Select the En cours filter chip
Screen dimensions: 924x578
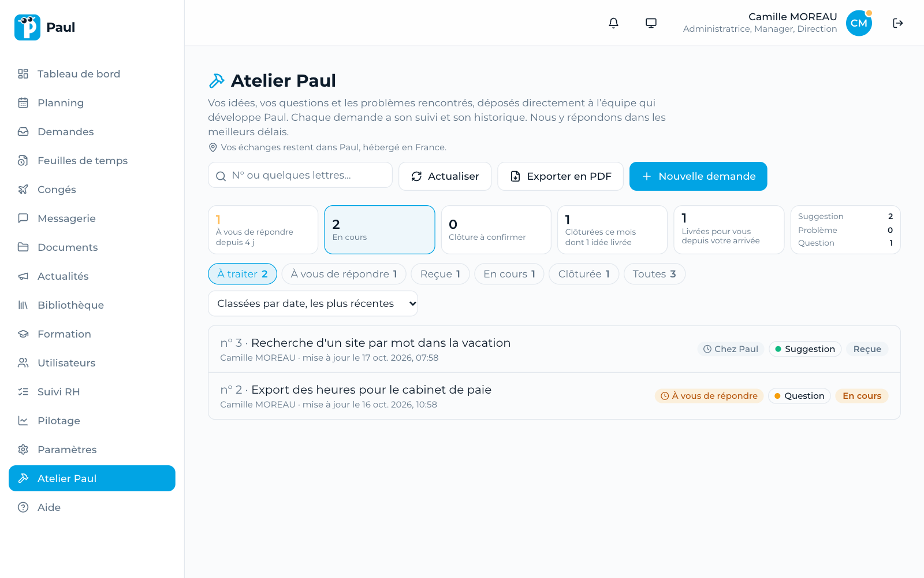tap(509, 274)
